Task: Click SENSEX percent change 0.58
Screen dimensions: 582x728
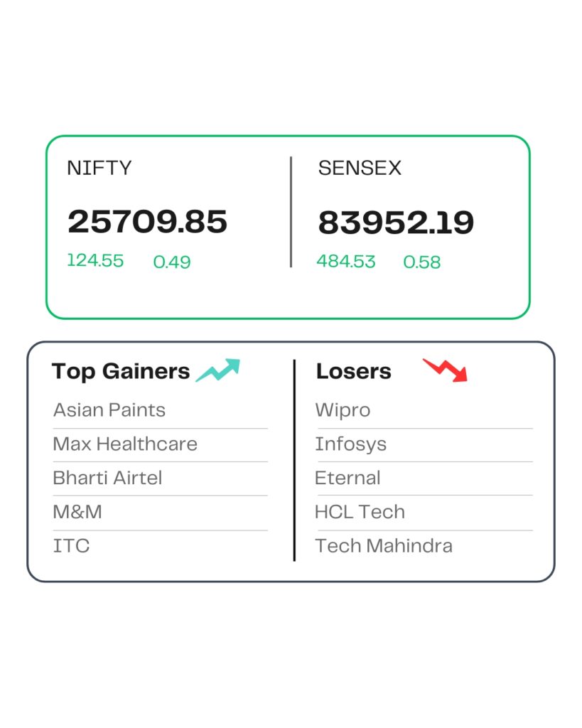Action: [x=422, y=262]
